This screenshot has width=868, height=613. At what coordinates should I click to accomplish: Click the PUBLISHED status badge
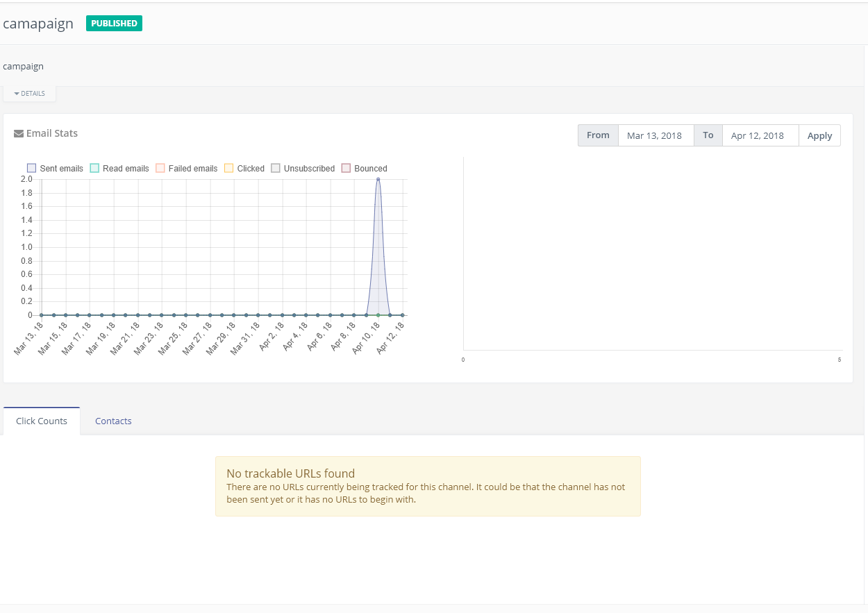click(114, 23)
